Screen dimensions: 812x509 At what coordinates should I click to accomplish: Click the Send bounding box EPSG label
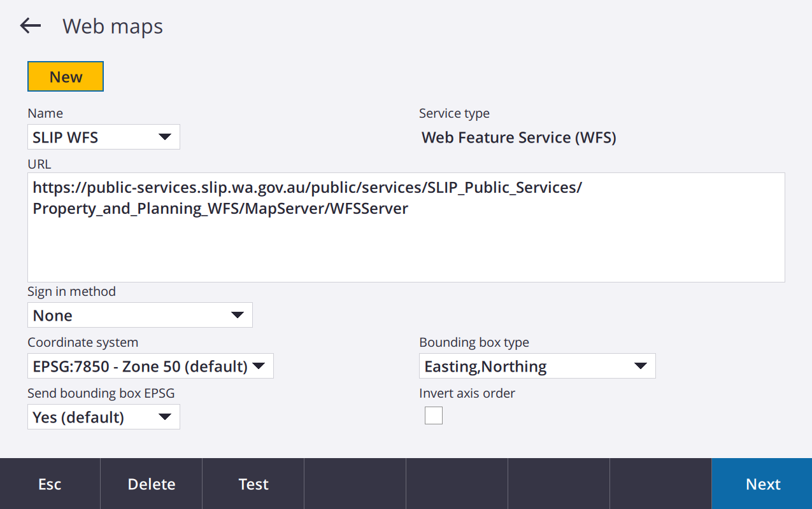[x=101, y=393]
